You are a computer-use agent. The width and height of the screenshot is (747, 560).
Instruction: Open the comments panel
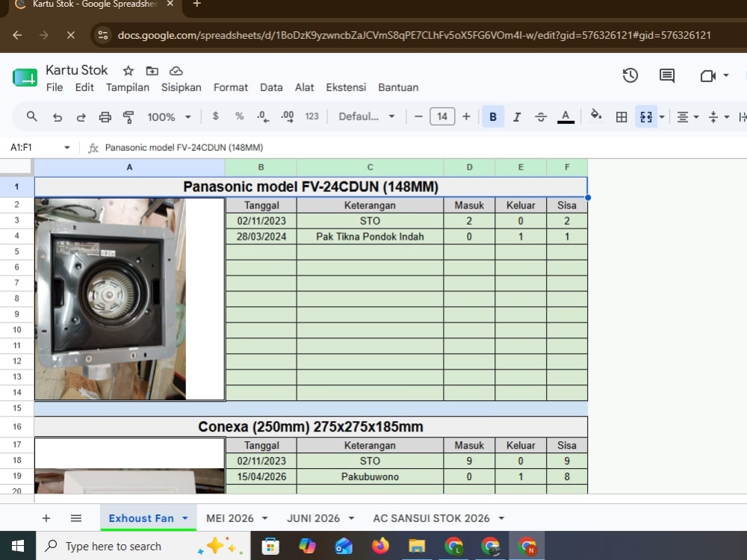pyautogui.click(x=666, y=75)
